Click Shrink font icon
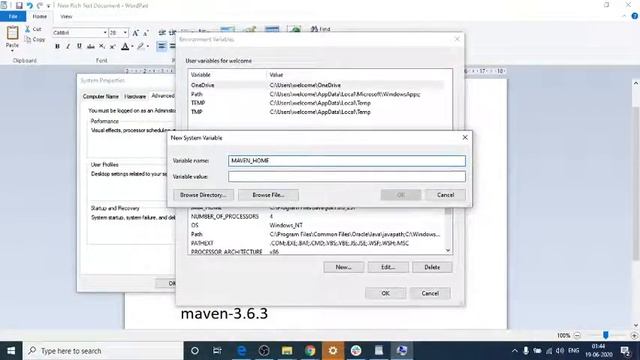Viewport: 640px width, 360px height. (x=146, y=33)
